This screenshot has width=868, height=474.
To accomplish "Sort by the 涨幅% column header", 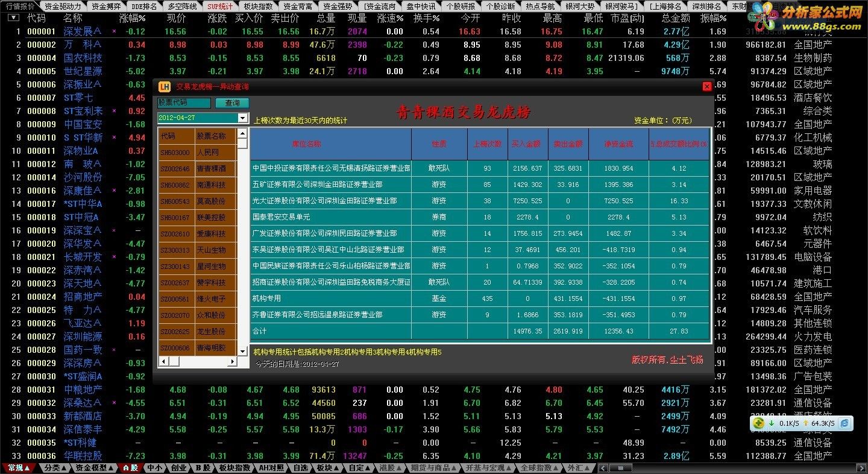I will click(132, 19).
